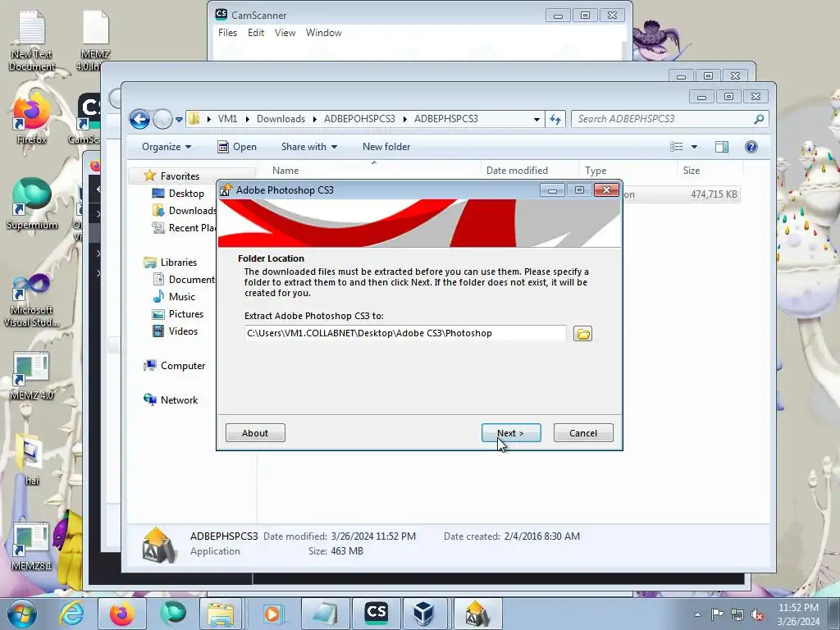Viewport: 840px width, 630px height.
Task: Cancel the Adobe Photoshop CS3 extraction
Action: (583, 433)
